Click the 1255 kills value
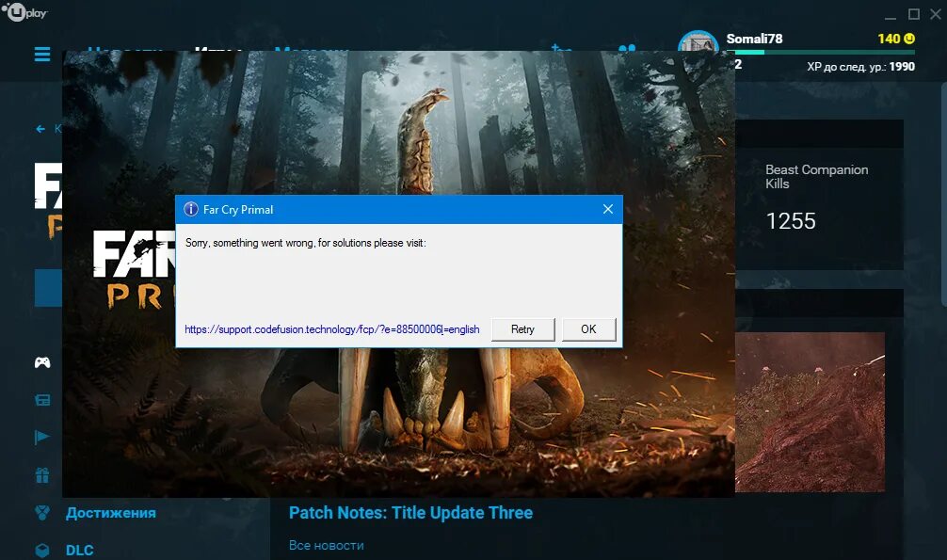Image resolution: width=947 pixels, height=560 pixels. tap(791, 221)
